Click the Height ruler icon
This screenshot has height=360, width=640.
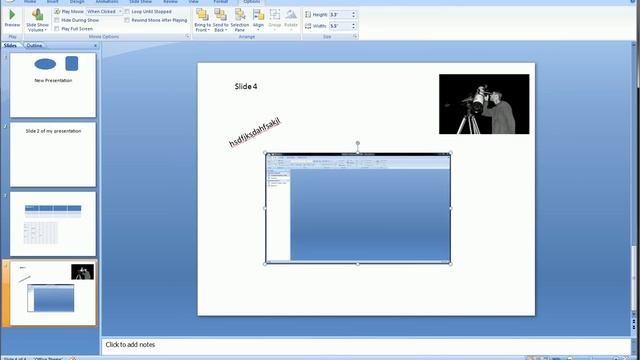tap(308, 14)
